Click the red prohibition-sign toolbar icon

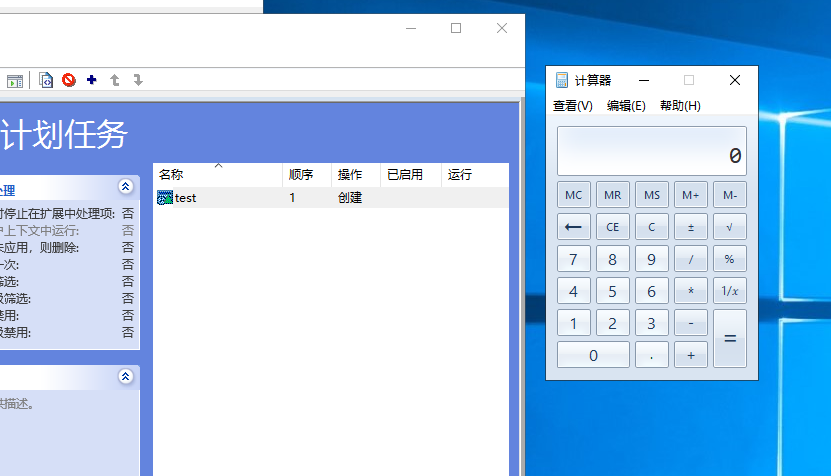point(69,80)
